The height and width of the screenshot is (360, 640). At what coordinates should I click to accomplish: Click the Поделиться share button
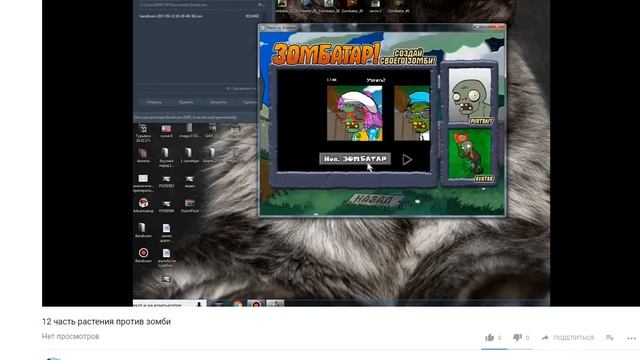pyautogui.click(x=567, y=338)
